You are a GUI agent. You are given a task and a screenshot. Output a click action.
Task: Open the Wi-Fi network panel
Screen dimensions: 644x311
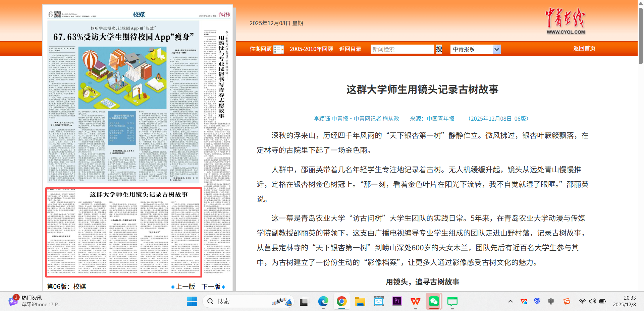pyautogui.click(x=583, y=301)
